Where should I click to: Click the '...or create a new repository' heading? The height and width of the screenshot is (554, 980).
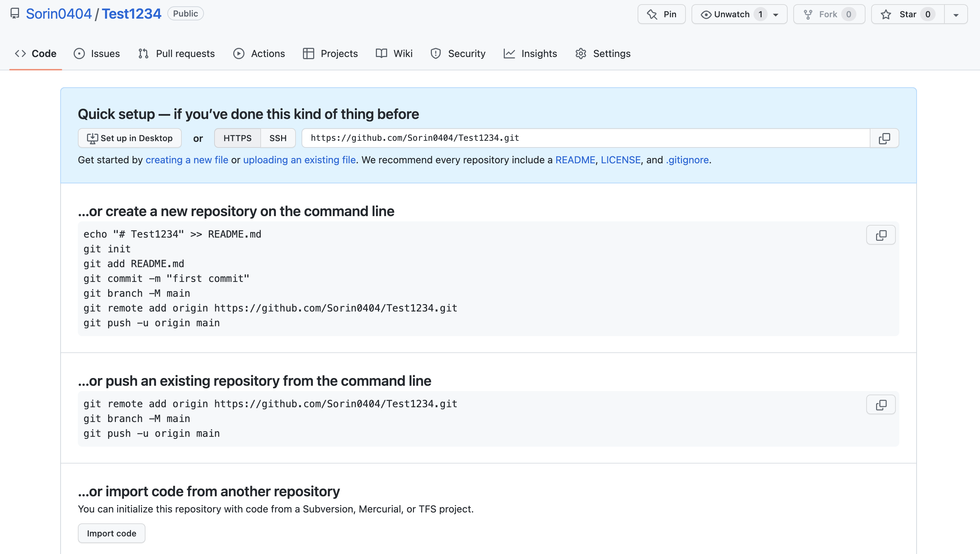(236, 211)
